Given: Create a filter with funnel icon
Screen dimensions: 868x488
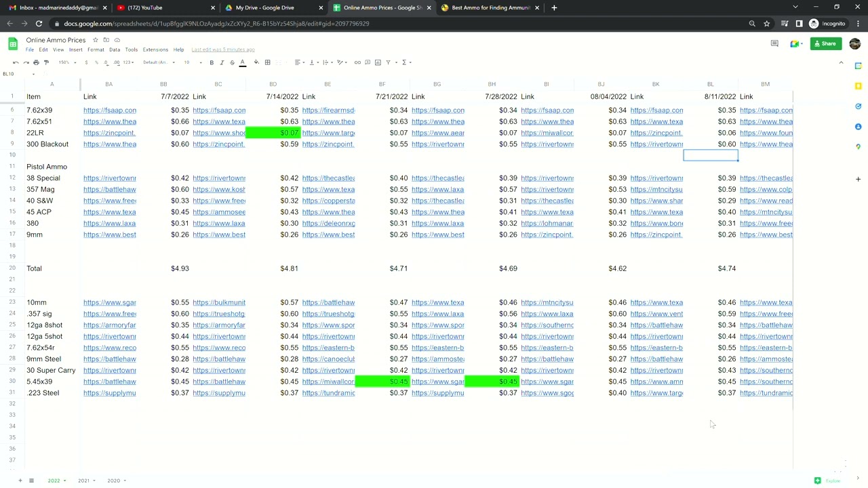Looking at the screenshot, I should [388, 62].
